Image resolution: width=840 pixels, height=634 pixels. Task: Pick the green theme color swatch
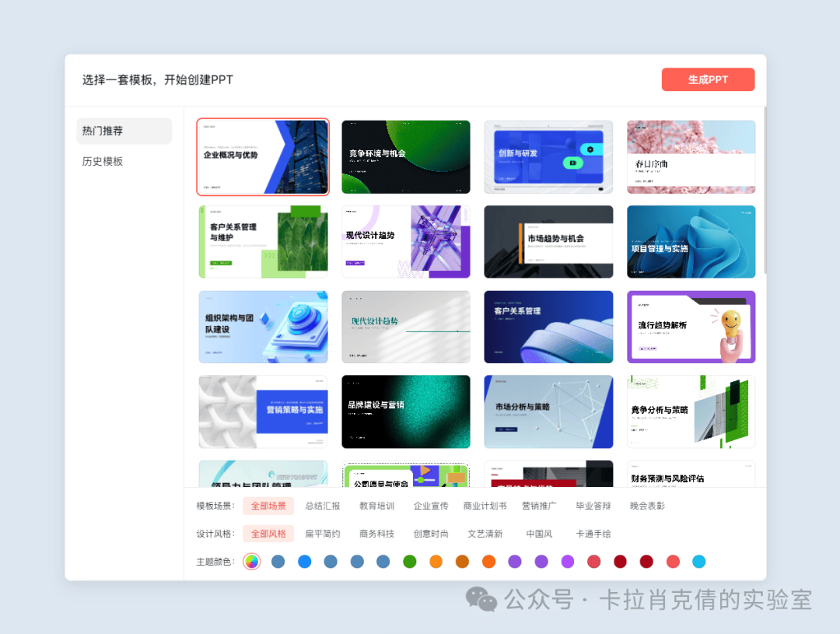point(409,561)
